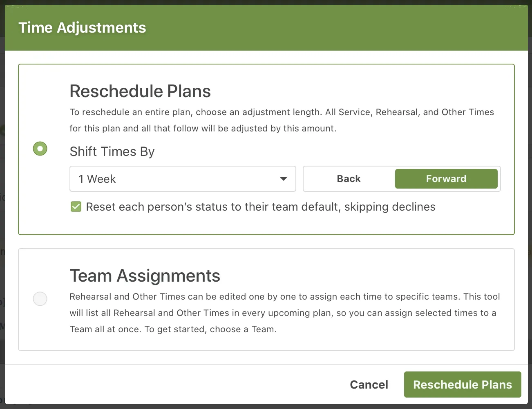The height and width of the screenshot is (409, 532).
Task: Click the "Reschedule Plans" section heading
Action: click(x=140, y=91)
